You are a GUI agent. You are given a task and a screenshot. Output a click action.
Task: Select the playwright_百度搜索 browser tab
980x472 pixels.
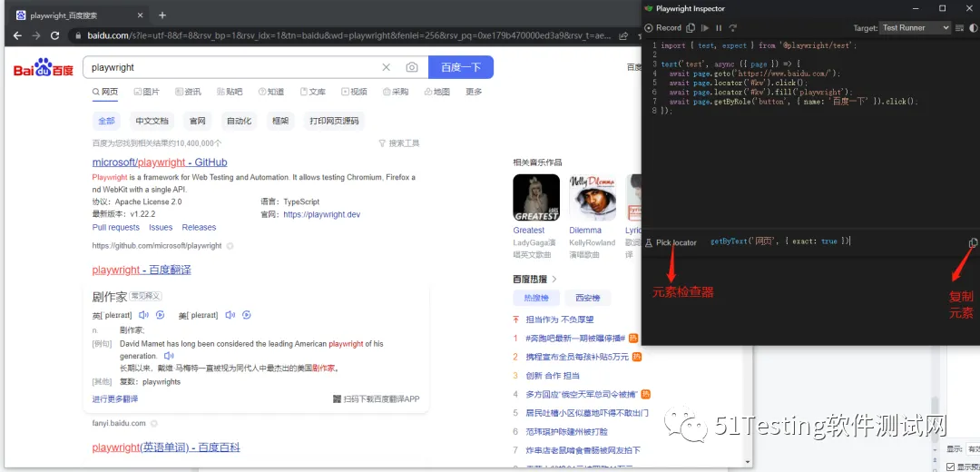tap(80, 15)
